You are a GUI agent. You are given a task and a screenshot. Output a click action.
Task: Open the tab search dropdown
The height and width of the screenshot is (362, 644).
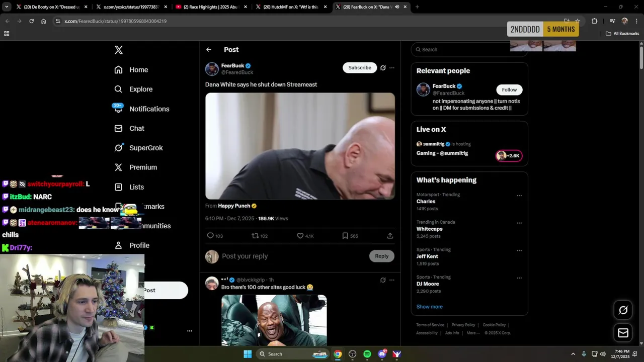(7, 7)
